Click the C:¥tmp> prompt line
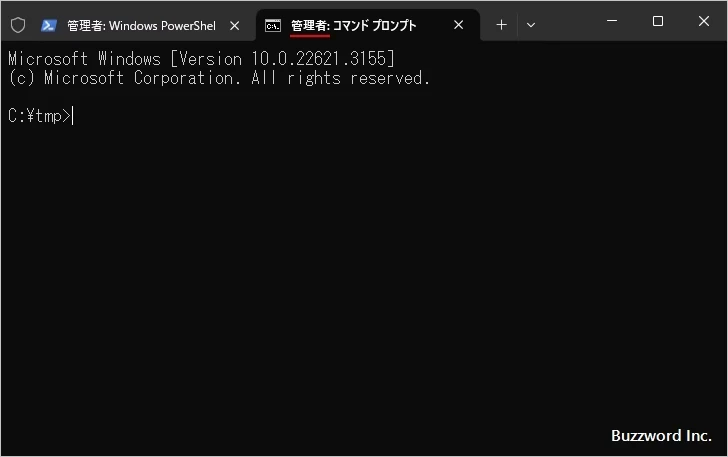This screenshot has width=728, height=457. point(40,116)
